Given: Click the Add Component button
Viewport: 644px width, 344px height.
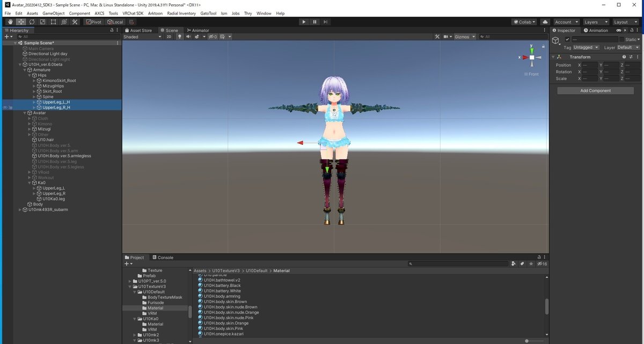Looking at the screenshot, I should pyautogui.click(x=595, y=91).
